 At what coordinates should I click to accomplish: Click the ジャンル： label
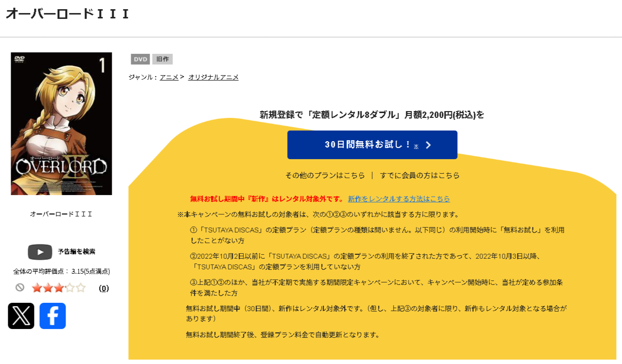[x=143, y=77]
